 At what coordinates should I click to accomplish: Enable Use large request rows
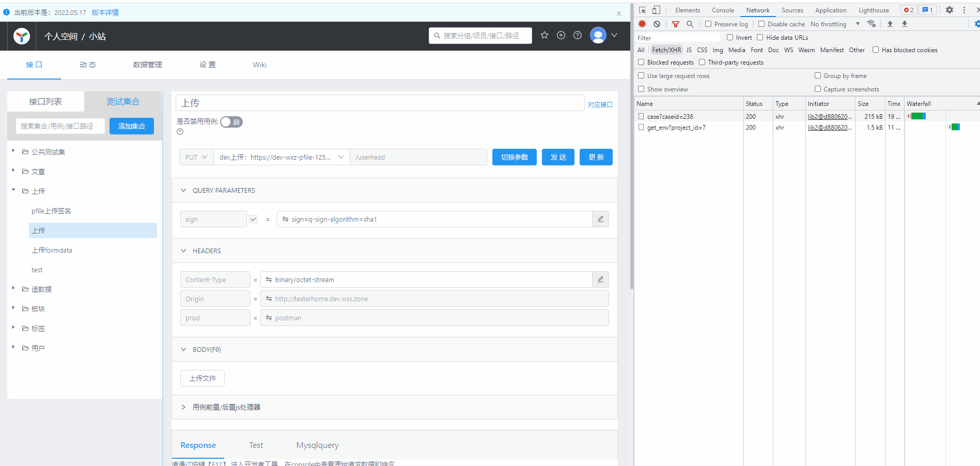click(641, 75)
